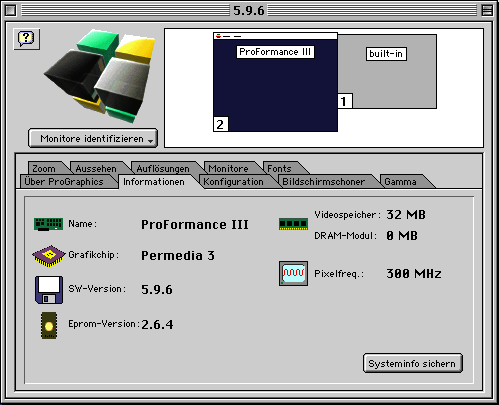The width and height of the screenshot is (499, 405).
Task: Click the ProFormance III name value
Action: pos(195,225)
